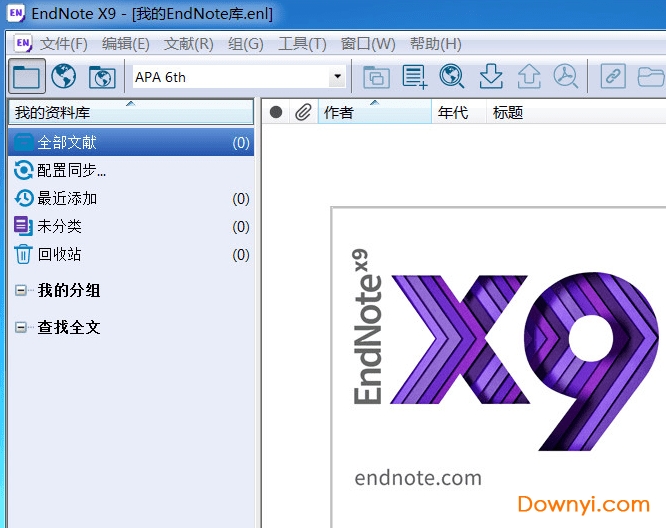This screenshot has width=666, height=528.
Task: Sort references by 标题 column header
Action: (x=576, y=112)
